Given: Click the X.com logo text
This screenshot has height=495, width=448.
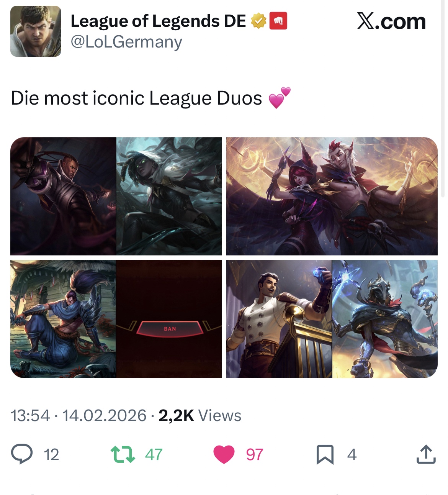Looking at the screenshot, I should pyautogui.click(x=391, y=21).
